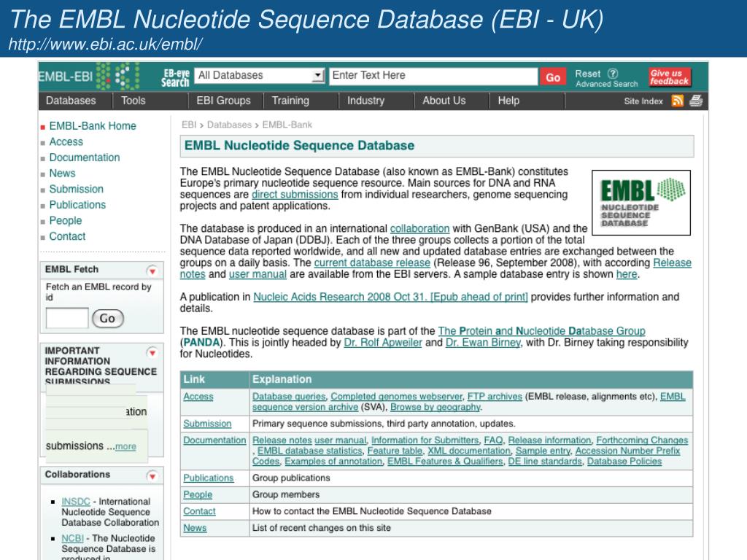747x560 pixels.
Task: Click the Site Index link
Action: [x=643, y=101]
